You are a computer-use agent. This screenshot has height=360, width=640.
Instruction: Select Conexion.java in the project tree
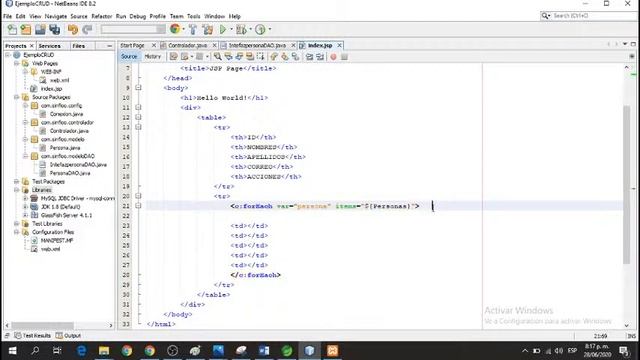coord(66,114)
